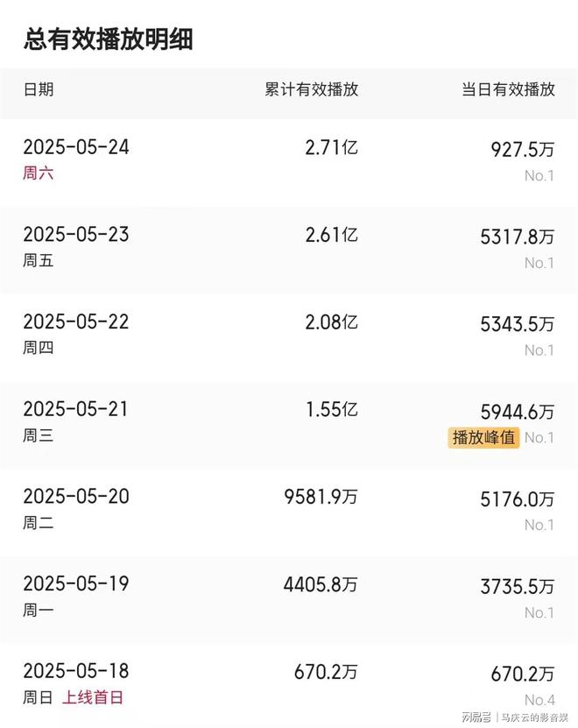Click the red 上线首日 label
Viewport: 578px width, 728px height.
point(93,698)
